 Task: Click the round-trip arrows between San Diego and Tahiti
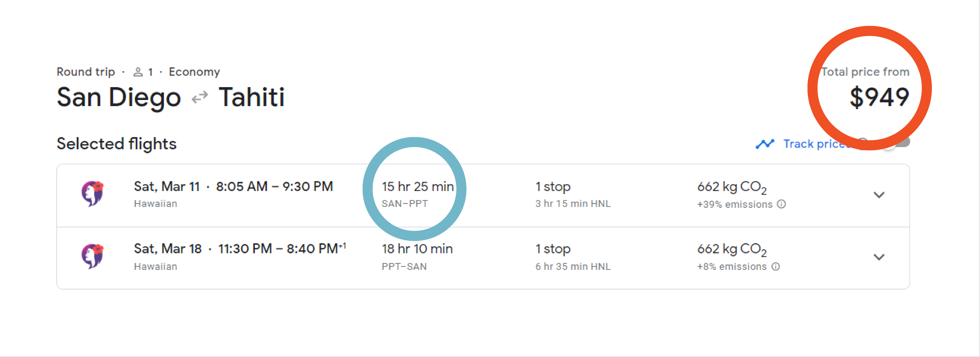click(x=200, y=97)
